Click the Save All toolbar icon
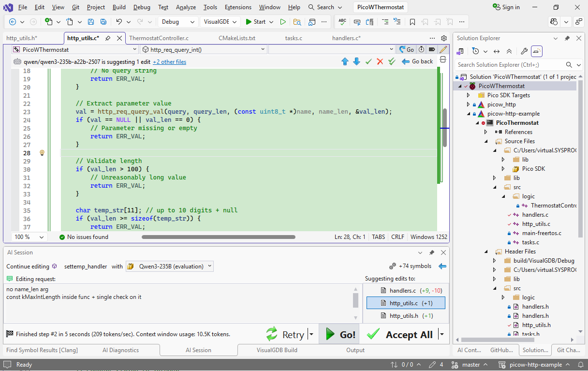Image resolution: width=588 pixels, height=371 pixels. click(x=103, y=22)
